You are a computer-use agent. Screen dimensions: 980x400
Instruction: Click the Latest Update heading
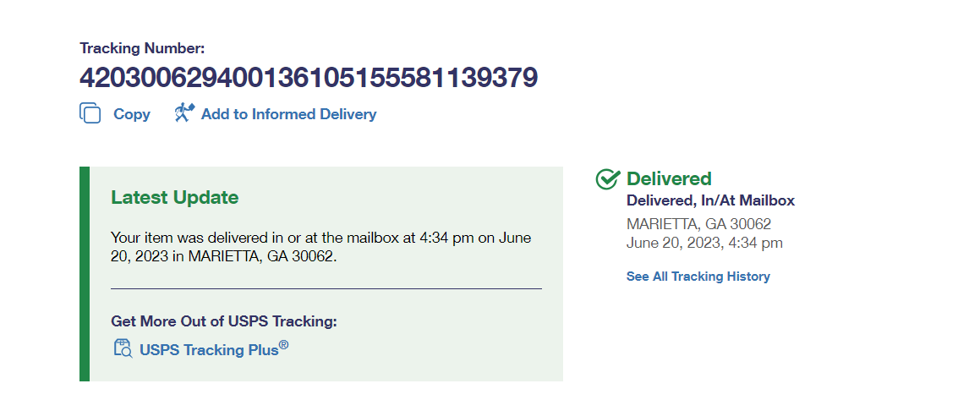[175, 198]
